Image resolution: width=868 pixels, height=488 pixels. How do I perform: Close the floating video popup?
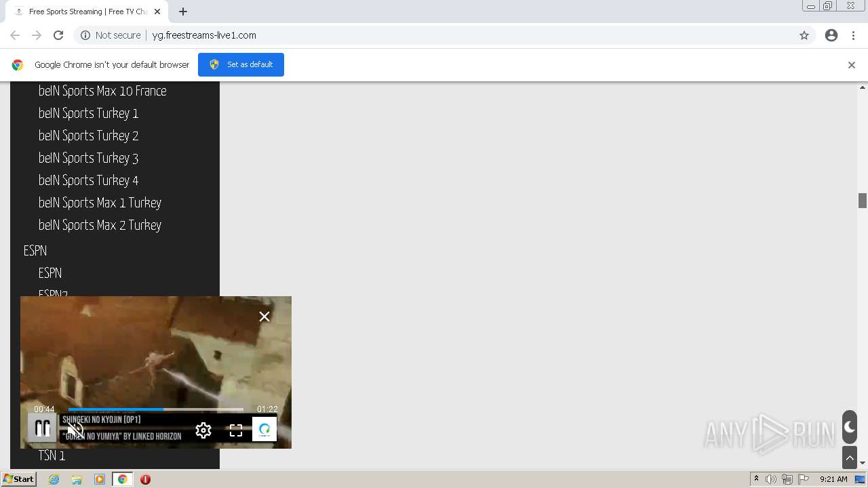pos(264,317)
